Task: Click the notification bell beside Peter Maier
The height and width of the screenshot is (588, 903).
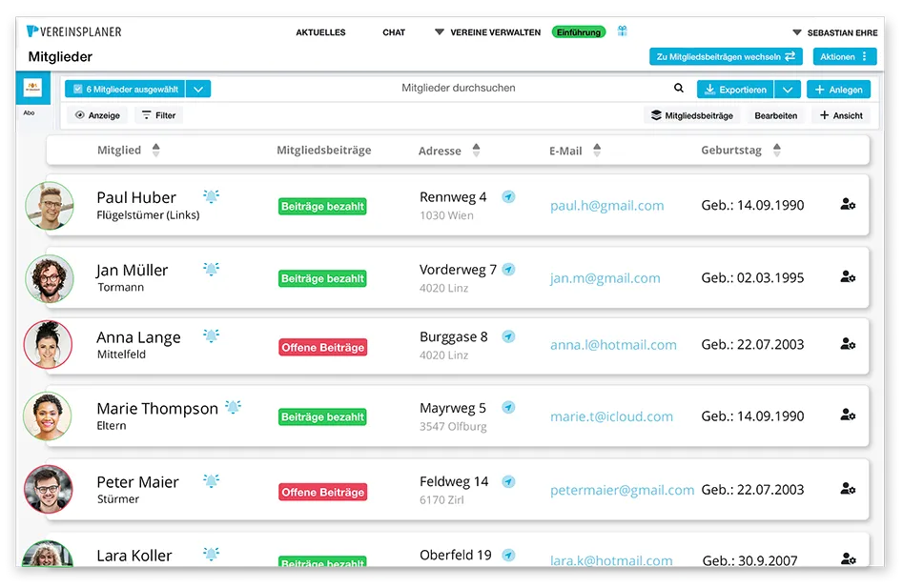Action: pos(212,481)
